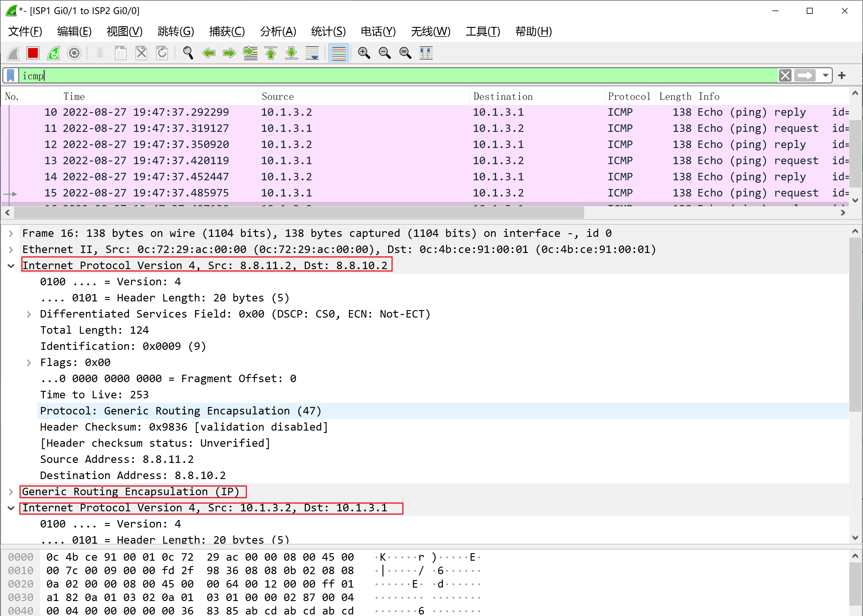Apply the display filter arrow button
The height and width of the screenshot is (616, 863).
(x=805, y=75)
